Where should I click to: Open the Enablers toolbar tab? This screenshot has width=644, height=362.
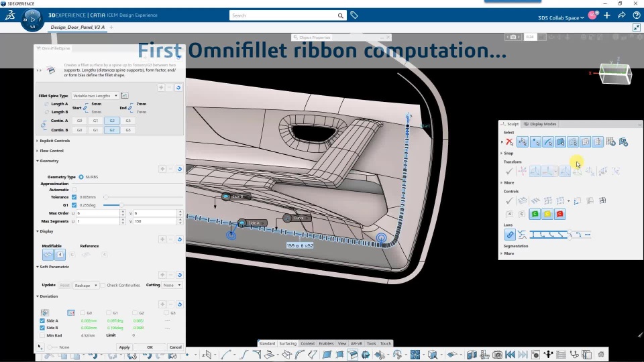pos(326,343)
